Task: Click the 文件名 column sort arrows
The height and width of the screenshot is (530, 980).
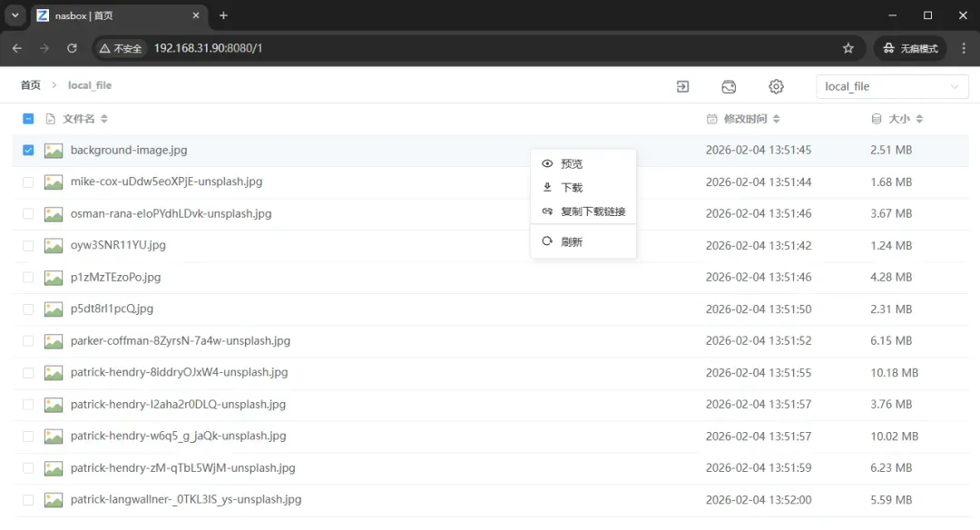Action: tap(104, 119)
